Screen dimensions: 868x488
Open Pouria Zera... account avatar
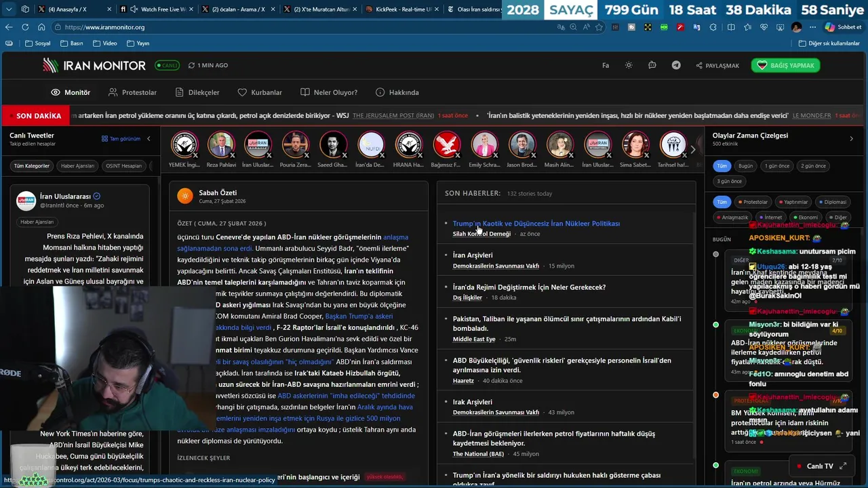[x=296, y=145]
